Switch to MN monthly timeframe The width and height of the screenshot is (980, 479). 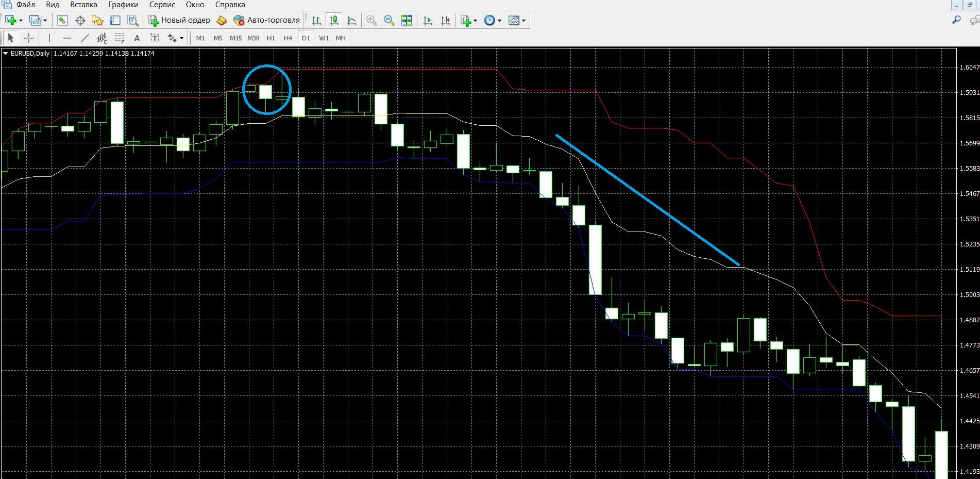341,38
